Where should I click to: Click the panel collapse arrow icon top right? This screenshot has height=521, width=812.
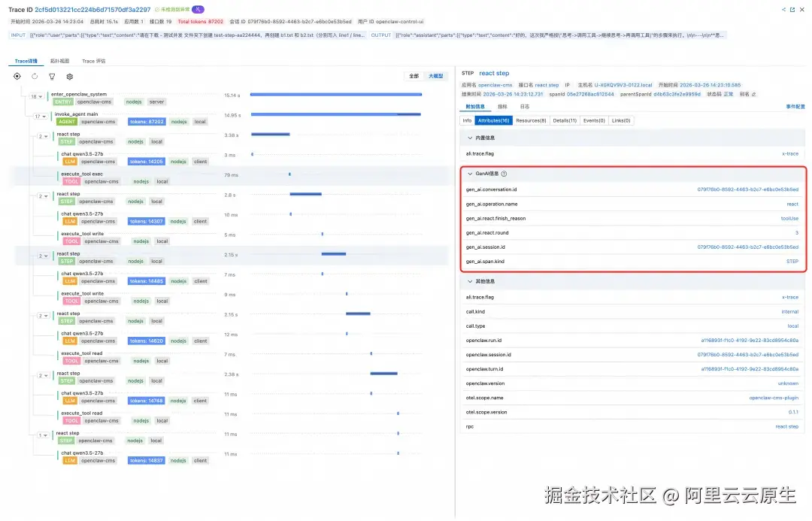pos(783,9)
